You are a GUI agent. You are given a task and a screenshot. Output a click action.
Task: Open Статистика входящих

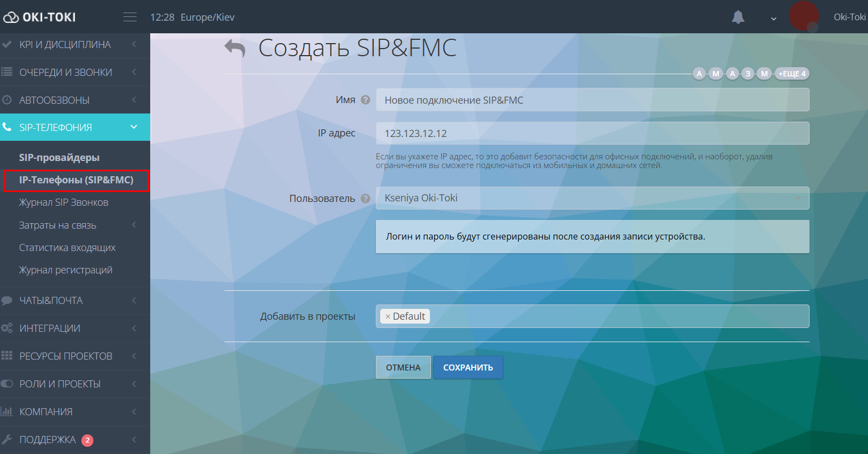[x=67, y=248]
